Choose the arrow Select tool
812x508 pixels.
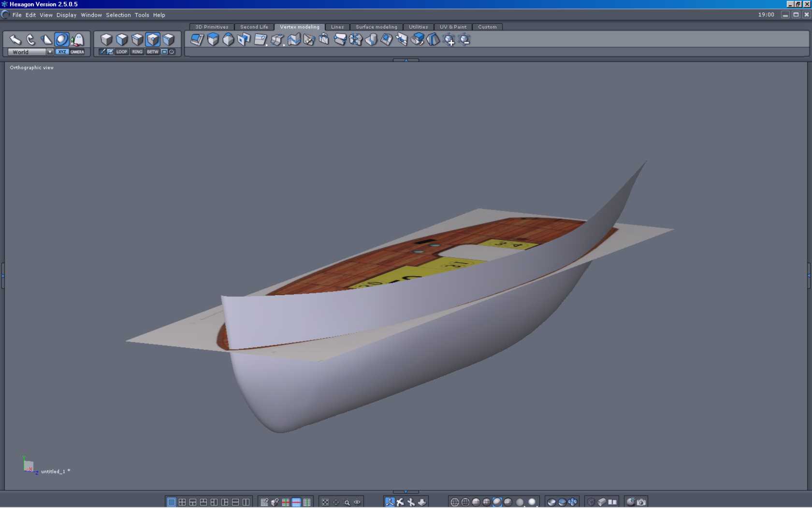pyautogui.click(x=15, y=39)
